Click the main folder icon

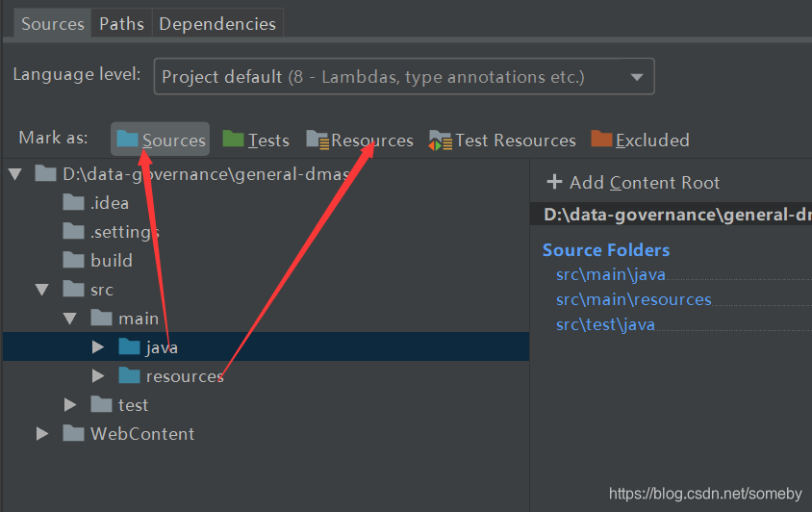[x=102, y=318]
